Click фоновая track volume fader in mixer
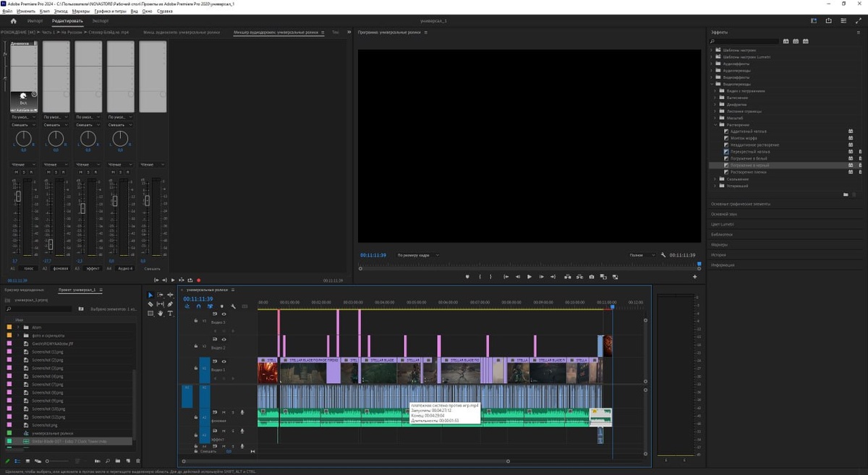 click(51, 244)
